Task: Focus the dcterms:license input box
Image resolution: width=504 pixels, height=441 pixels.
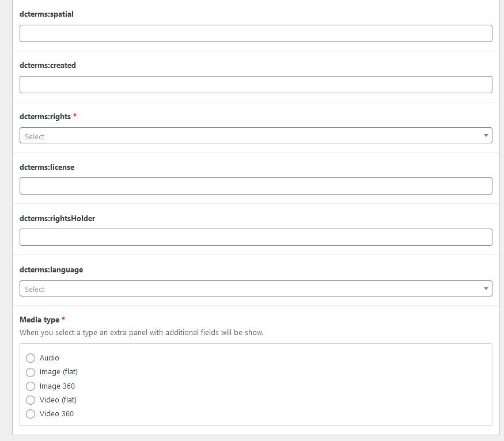Action: click(256, 186)
